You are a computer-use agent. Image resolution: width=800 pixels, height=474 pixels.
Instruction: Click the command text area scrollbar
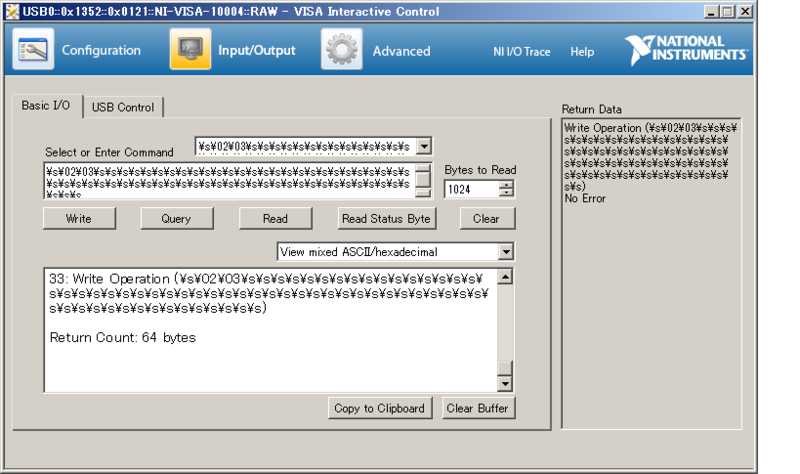tap(423, 180)
